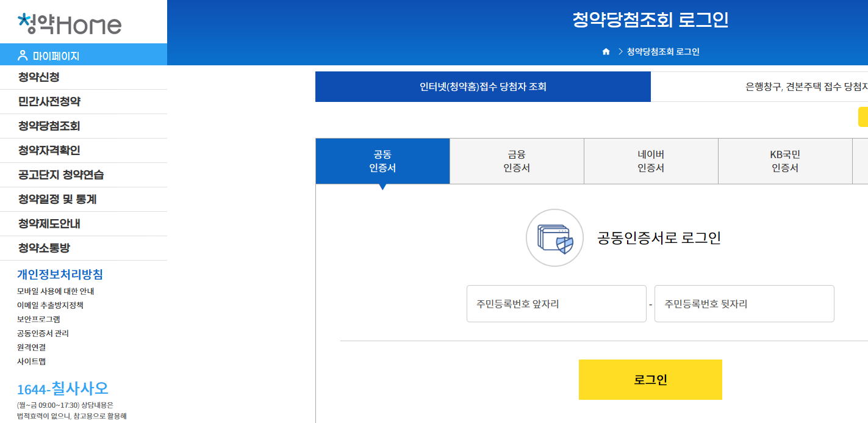This screenshot has width=868, height=423.
Task: Switch to the 네이버인증서 authentication tab
Action: click(x=651, y=161)
